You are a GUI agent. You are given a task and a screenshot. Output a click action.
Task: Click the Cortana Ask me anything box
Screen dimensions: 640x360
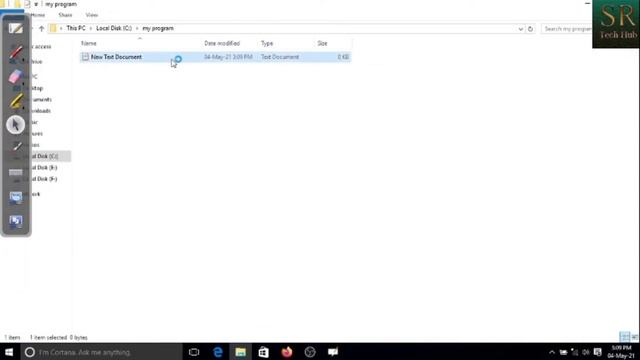pos(101,352)
